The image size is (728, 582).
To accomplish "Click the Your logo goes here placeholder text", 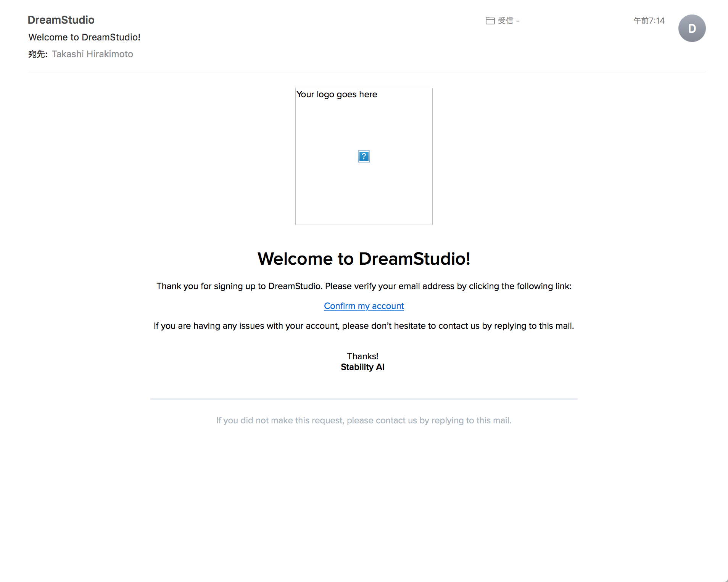I will tap(337, 94).
